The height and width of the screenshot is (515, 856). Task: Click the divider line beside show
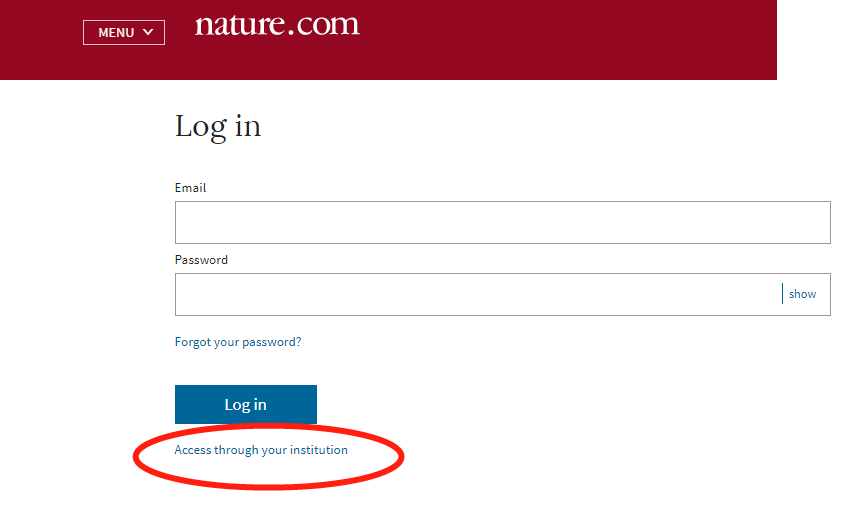[782, 294]
